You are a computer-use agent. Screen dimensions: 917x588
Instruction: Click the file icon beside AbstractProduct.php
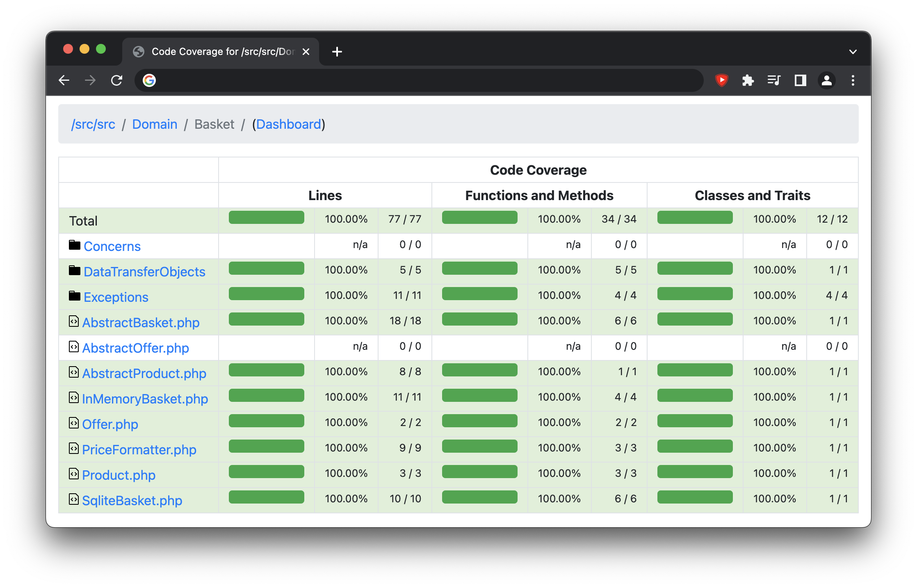74,372
